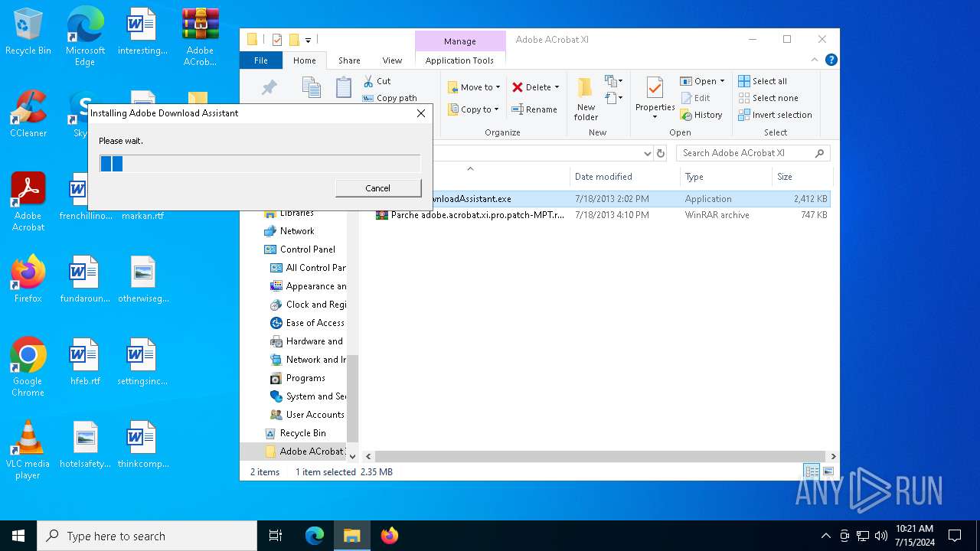
Task: Create a New folder from ribbon
Action: [x=586, y=99]
